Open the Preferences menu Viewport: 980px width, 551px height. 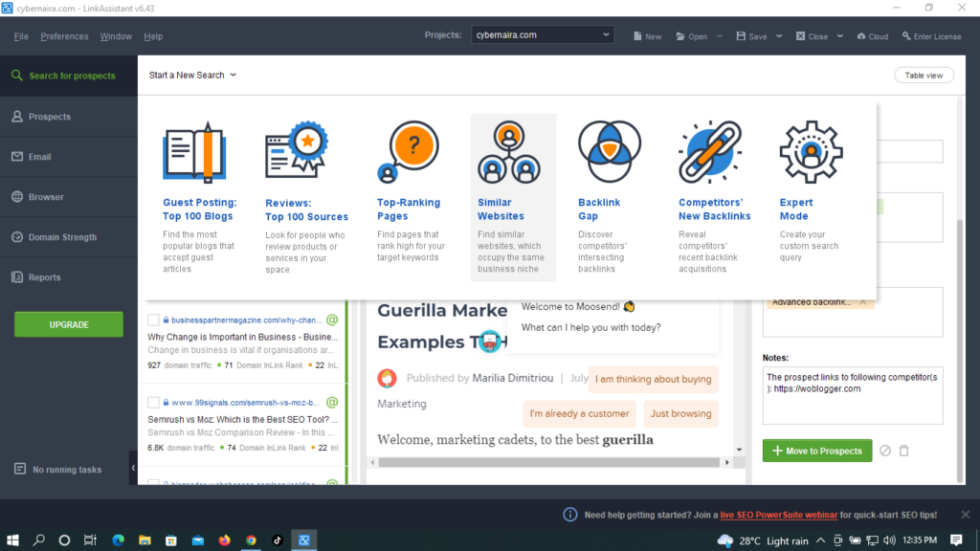pyautogui.click(x=64, y=35)
